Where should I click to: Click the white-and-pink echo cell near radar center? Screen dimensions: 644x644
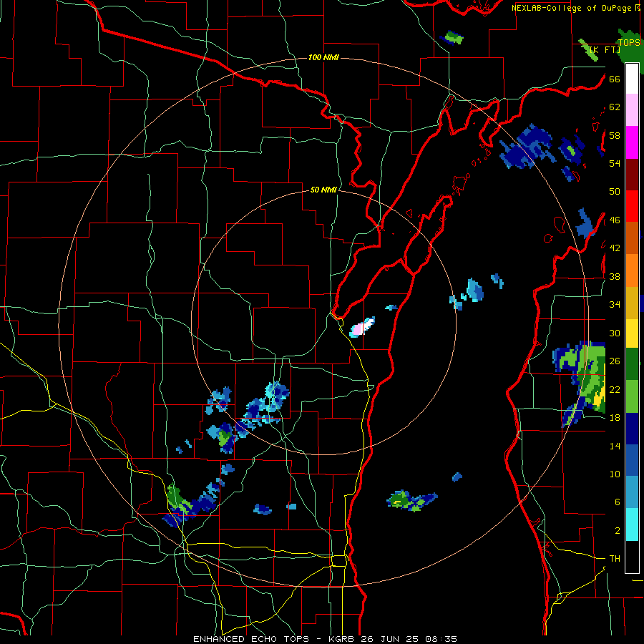pos(362,327)
